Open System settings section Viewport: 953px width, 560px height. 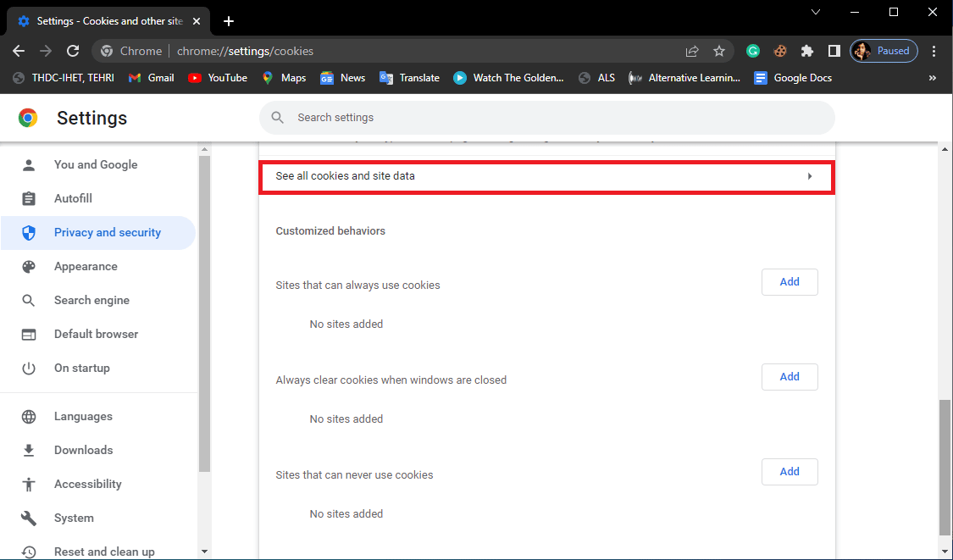[98, 518]
